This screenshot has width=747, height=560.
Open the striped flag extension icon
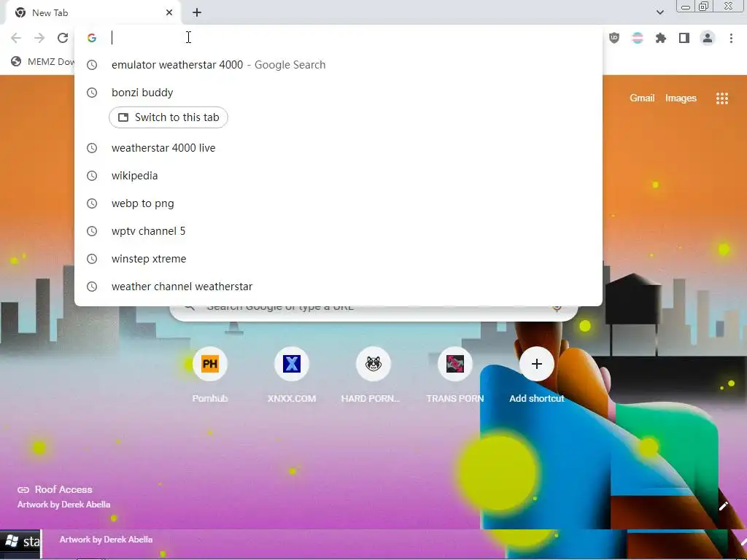[x=638, y=38]
